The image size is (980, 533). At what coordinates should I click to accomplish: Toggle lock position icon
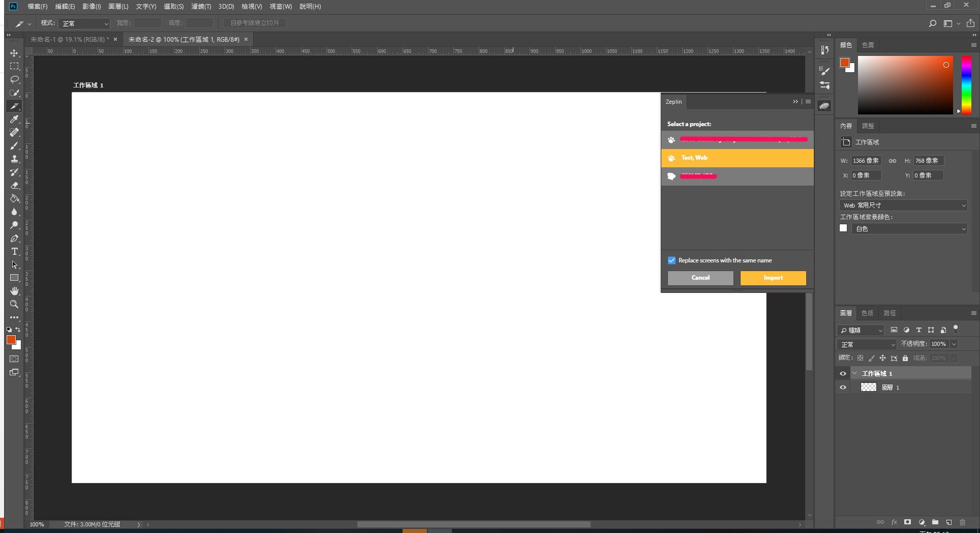click(882, 358)
